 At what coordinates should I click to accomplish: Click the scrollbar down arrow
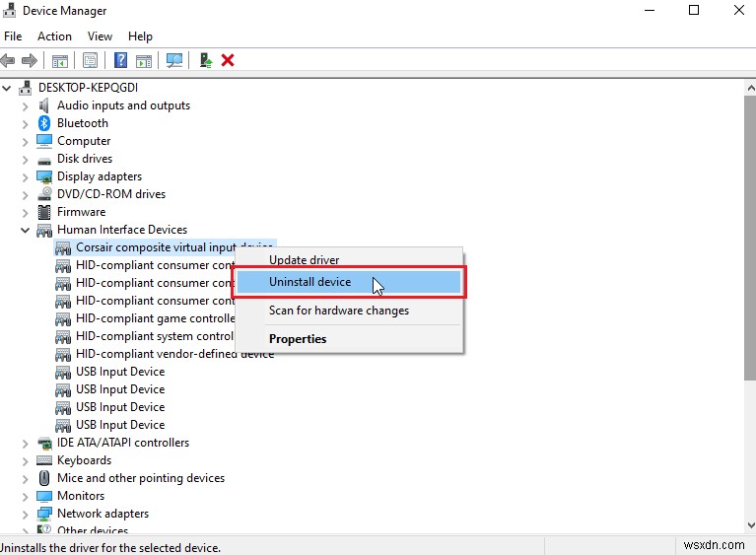[750, 525]
